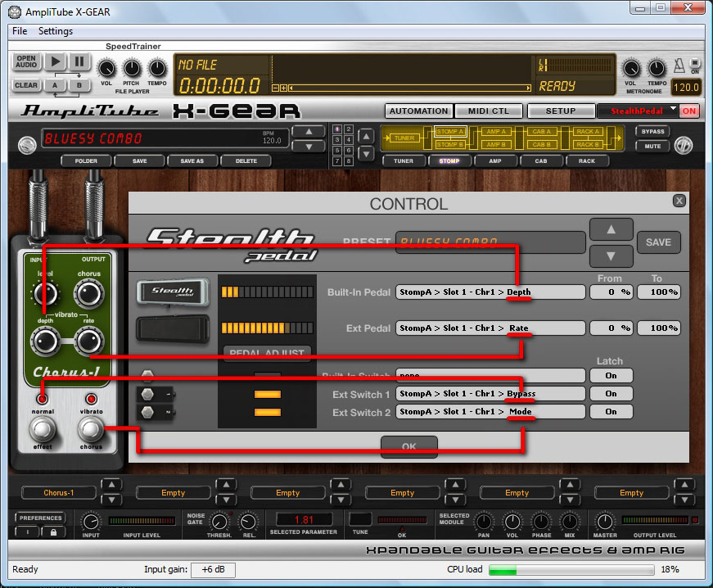
Task: Click the Stealth Pedal preset down arrow
Action: pyautogui.click(x=611, y=256)
